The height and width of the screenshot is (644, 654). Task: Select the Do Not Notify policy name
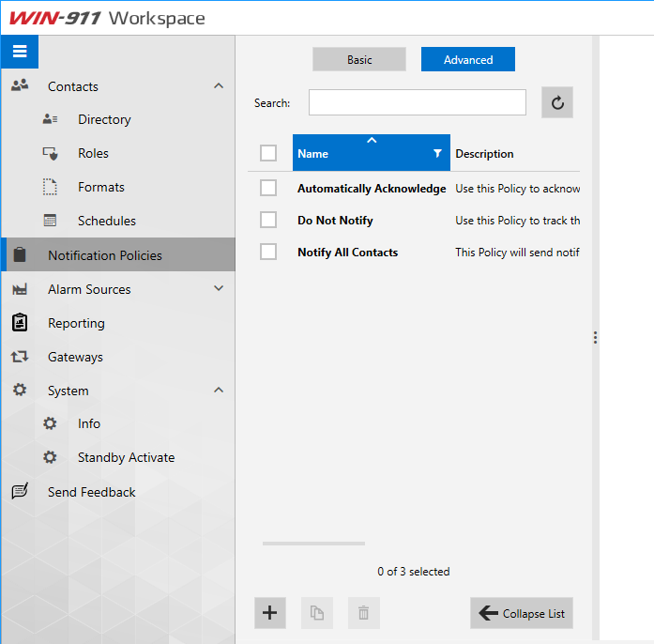(x=335, y=221)
